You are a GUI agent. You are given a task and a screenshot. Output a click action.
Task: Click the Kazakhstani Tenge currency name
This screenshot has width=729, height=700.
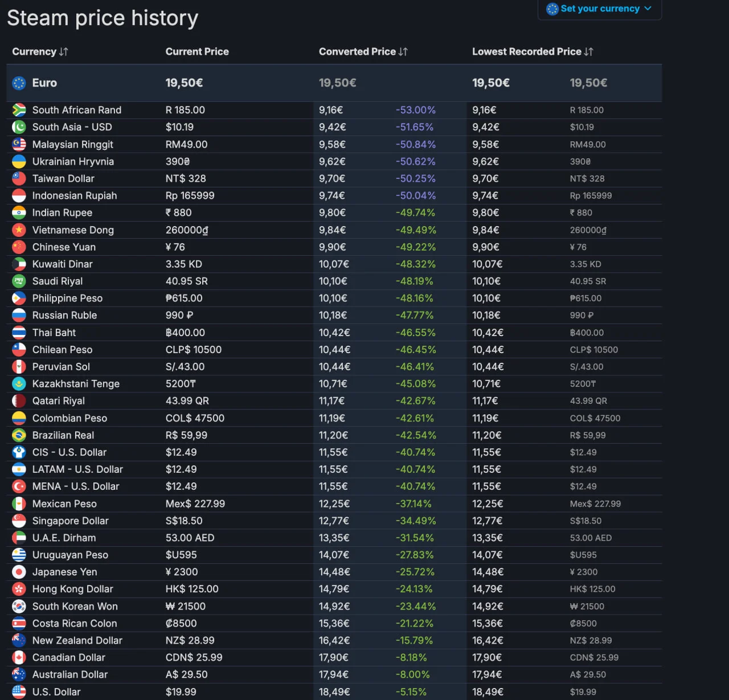click(x=76, y=384)
